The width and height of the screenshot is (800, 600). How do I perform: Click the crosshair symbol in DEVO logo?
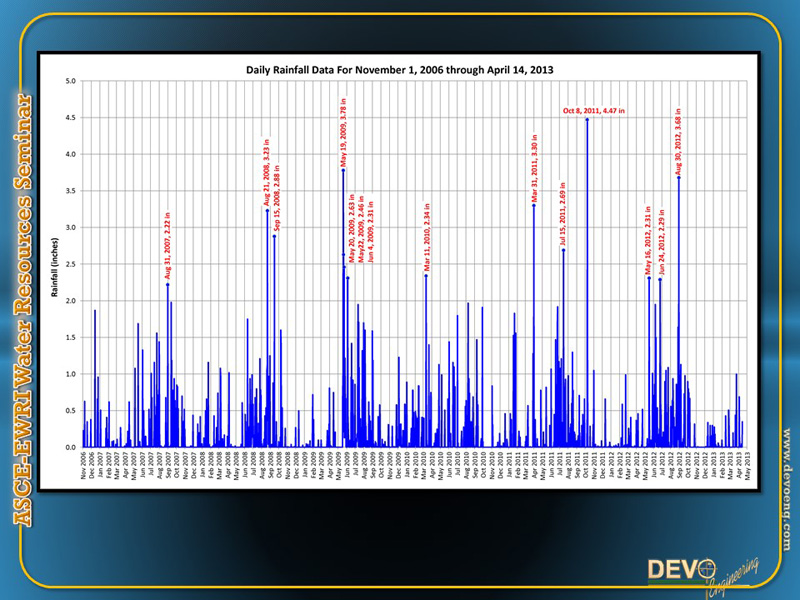click(x=707, y=568)
